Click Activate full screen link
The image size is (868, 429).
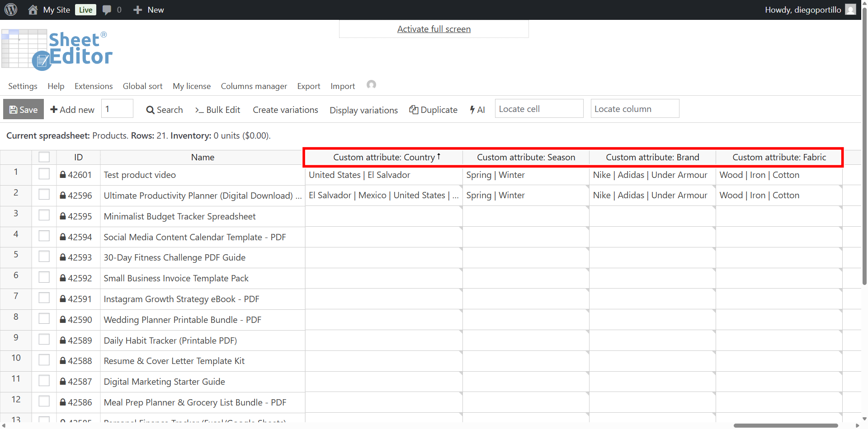tap(434, 29)
